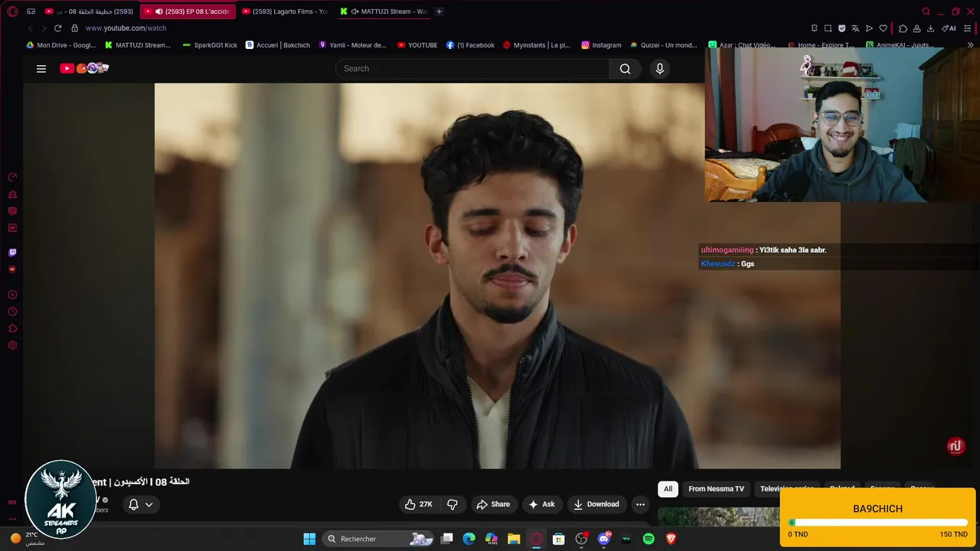The width and height of the screenshot is (980, 551).
Task: Click the main video player frame
Action: tap(498, 275)
